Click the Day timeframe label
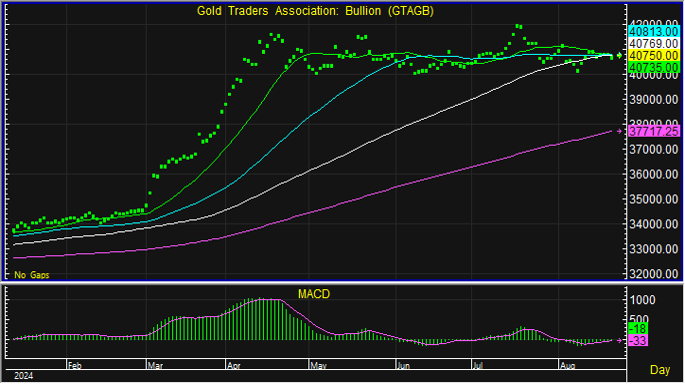This screenshot has width=685, height=384. [660, 370]
